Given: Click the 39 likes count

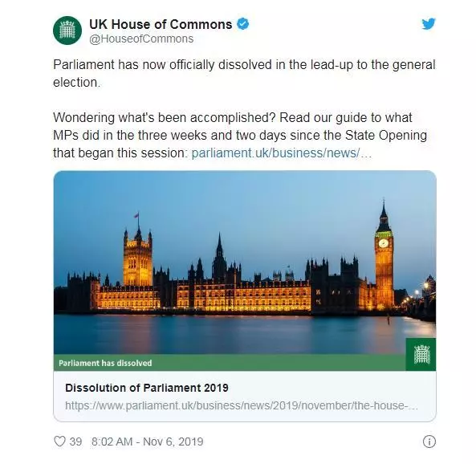Looking at the screenshot, I should pos(75,442).
